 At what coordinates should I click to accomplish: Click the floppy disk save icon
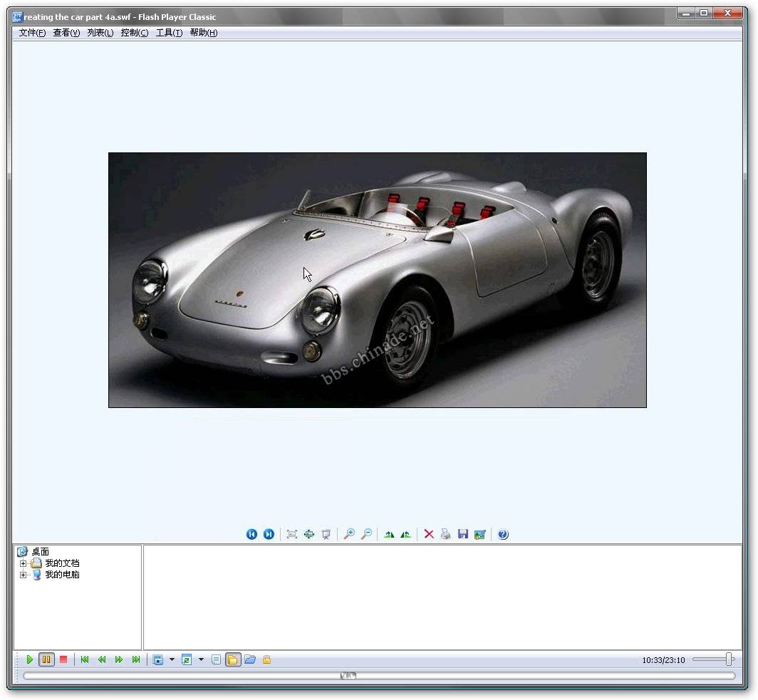point(463,534)
